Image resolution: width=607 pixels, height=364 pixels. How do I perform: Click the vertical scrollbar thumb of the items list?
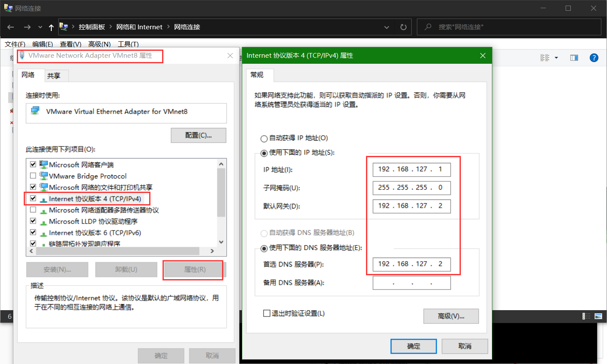click(221, 192)
